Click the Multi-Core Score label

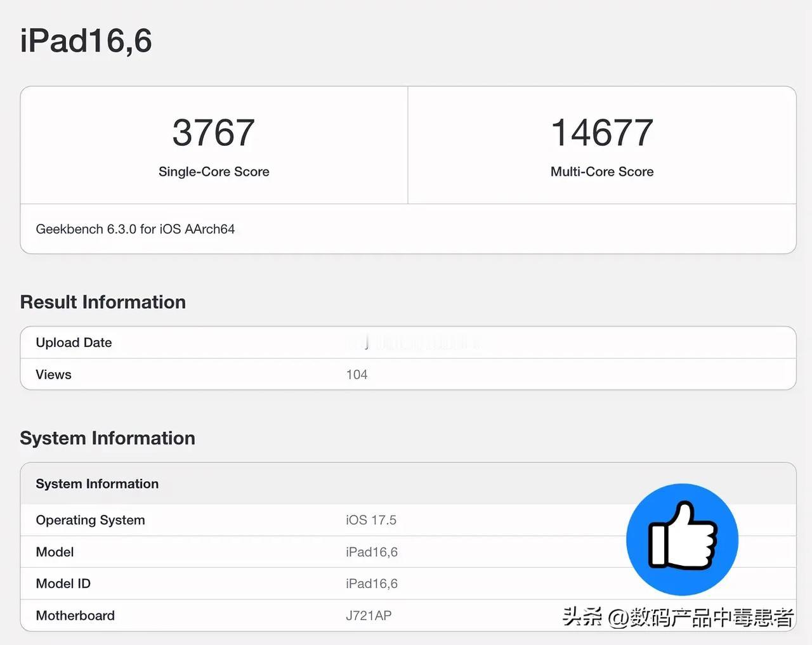tap(602, 172)
